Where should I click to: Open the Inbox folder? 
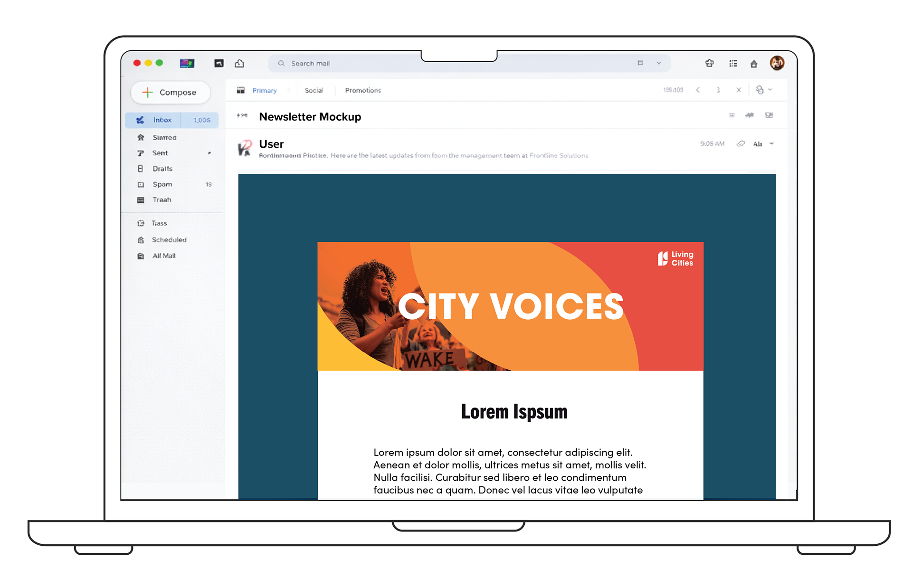tap(162, 120)
